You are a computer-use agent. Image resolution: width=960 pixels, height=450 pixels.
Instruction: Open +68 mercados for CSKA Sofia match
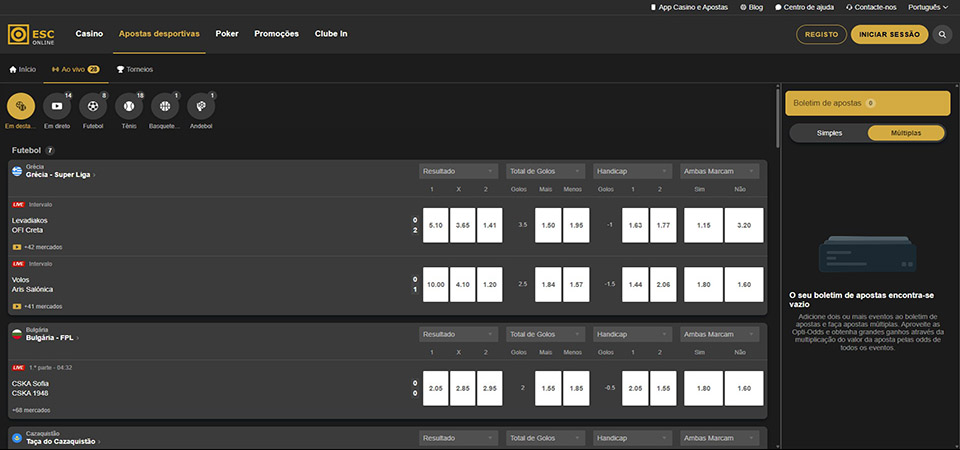[x=31, y=410]
